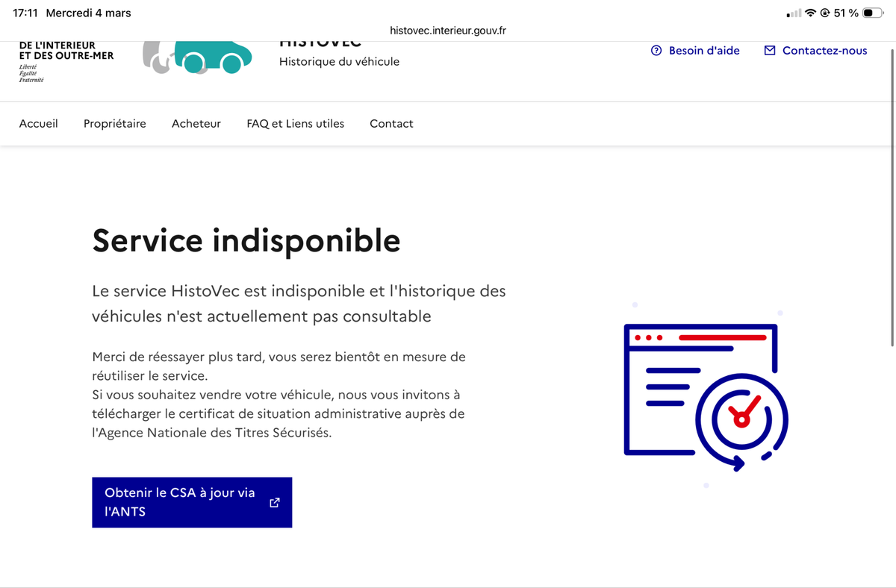Tap the battery indicator in status bar
Viewport: 896px width, 588px height.
873,13
